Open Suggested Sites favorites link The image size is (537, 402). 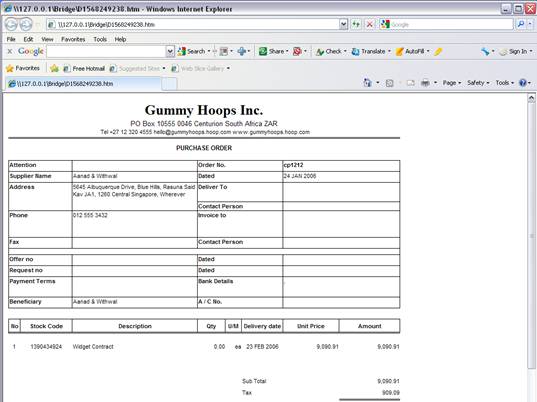pyautogui.click(x=135, y=68)
